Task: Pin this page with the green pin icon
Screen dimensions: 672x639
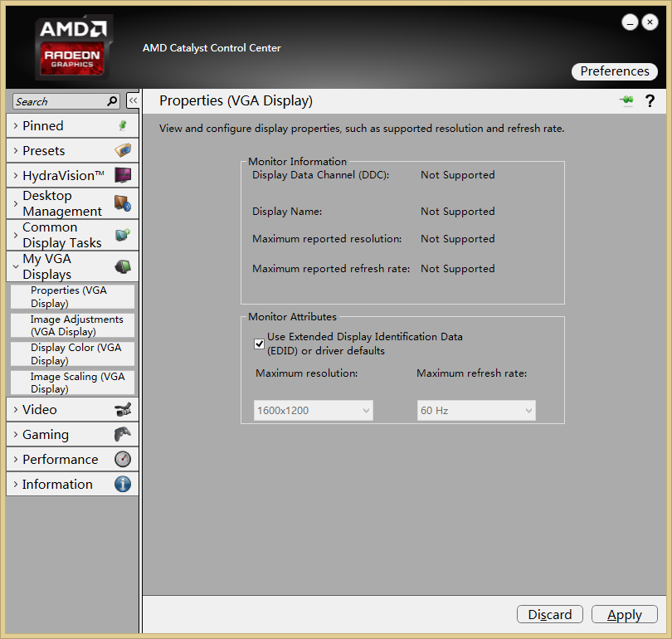Action: coord(626,100)
